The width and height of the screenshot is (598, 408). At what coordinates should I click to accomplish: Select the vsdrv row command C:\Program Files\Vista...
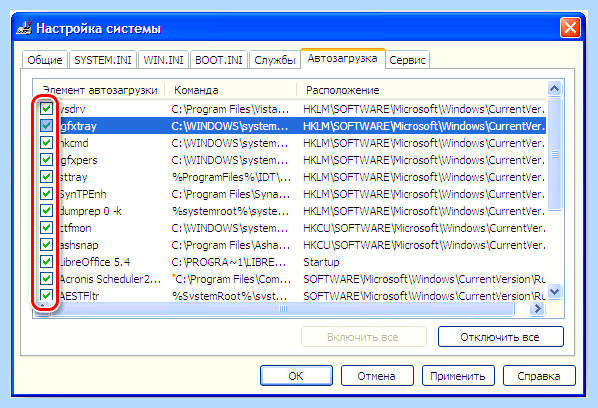[230, 109]
